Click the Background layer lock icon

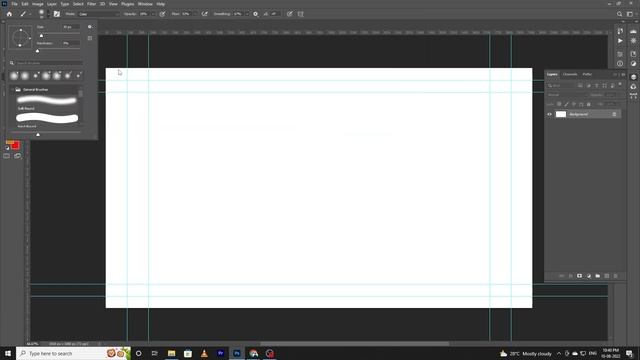click(x=614, y=114)
